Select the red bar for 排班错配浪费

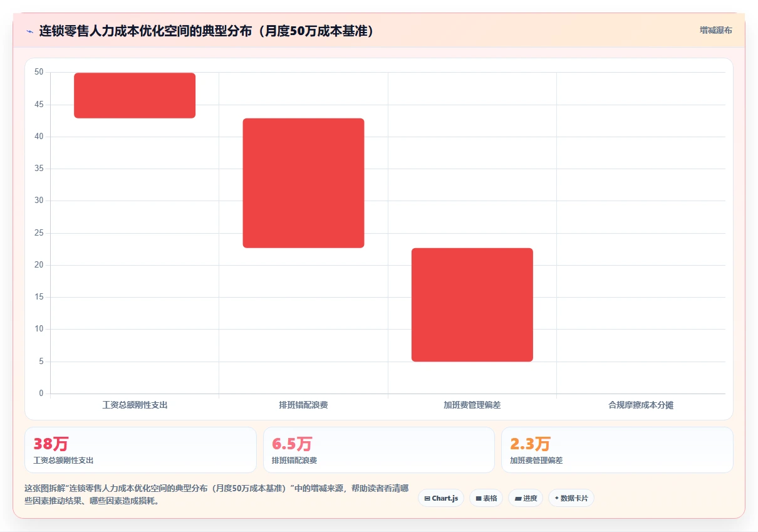(x=303, y=183)
